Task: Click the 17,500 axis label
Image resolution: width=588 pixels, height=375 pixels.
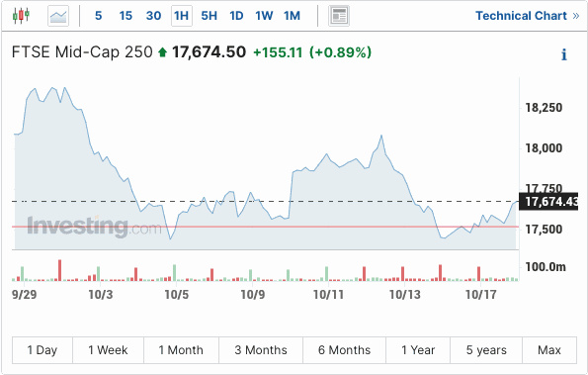Action: 544,230
